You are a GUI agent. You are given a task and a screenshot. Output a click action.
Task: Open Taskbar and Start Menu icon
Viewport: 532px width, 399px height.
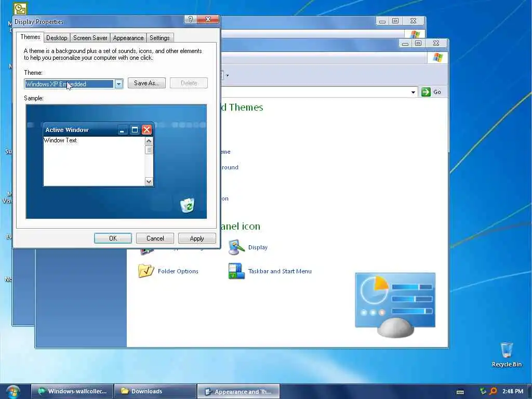tap(236, 271)
